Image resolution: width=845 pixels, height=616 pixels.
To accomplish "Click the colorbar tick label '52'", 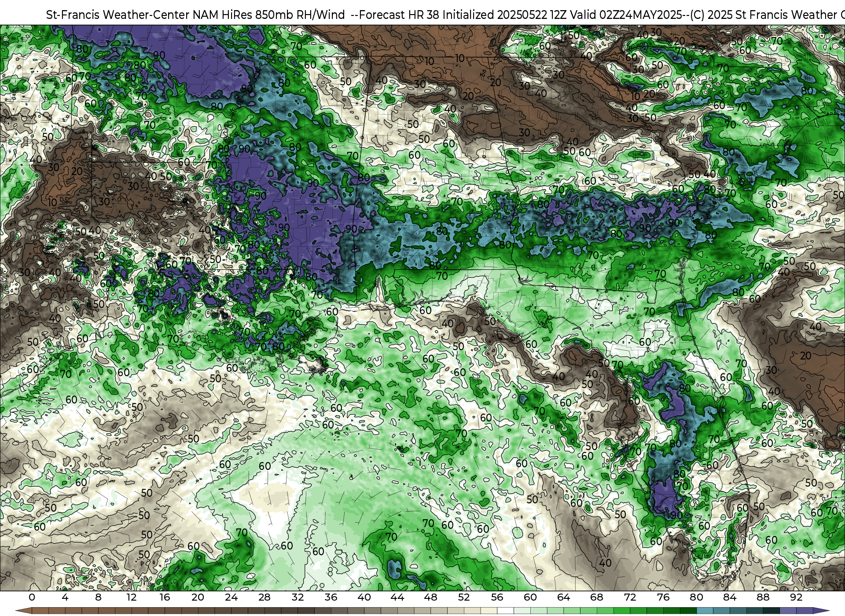I will (464, 597).
